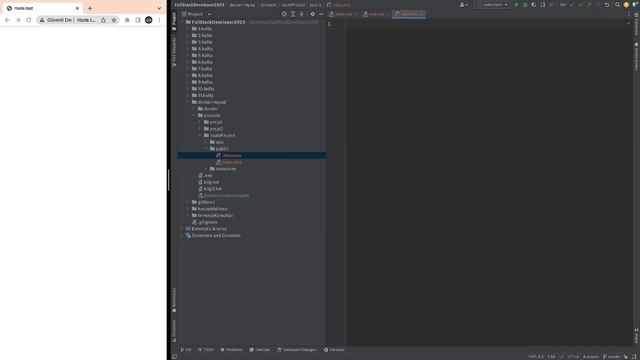Viewport: 640px width, 360px height.
Task: Open the Git tool window tab
Action: click(186, 350)
